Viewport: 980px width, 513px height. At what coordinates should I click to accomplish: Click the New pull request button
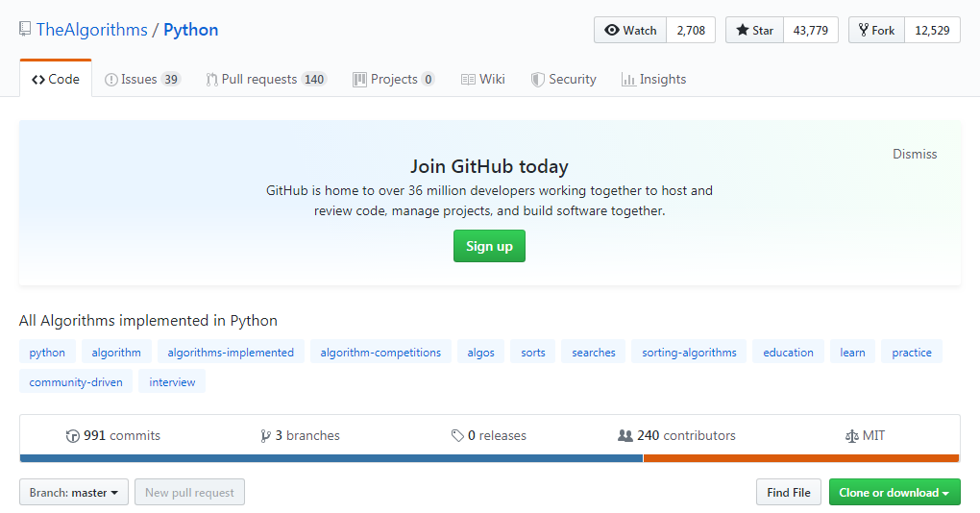coord(189,492)
